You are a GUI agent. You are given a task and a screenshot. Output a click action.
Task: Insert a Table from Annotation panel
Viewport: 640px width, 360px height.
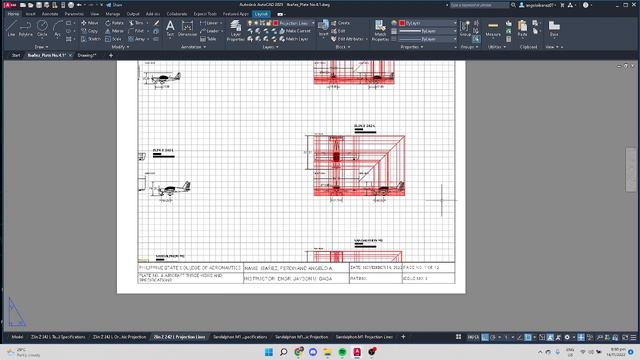[x=208, y=39]
